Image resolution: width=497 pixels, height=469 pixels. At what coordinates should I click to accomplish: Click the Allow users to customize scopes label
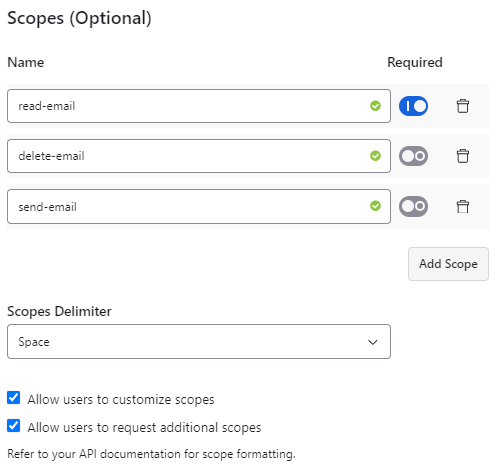pyautogui.click(x=121, y=399)
